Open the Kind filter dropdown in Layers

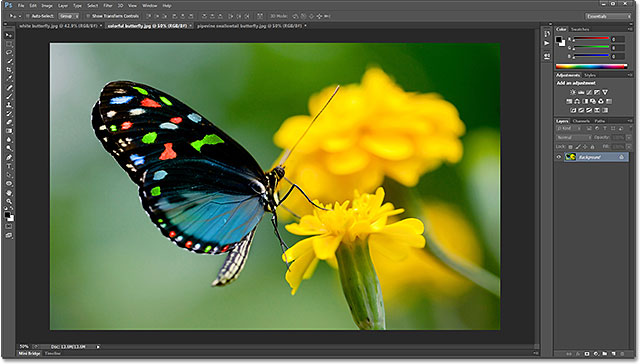click(x=569, y=129)
